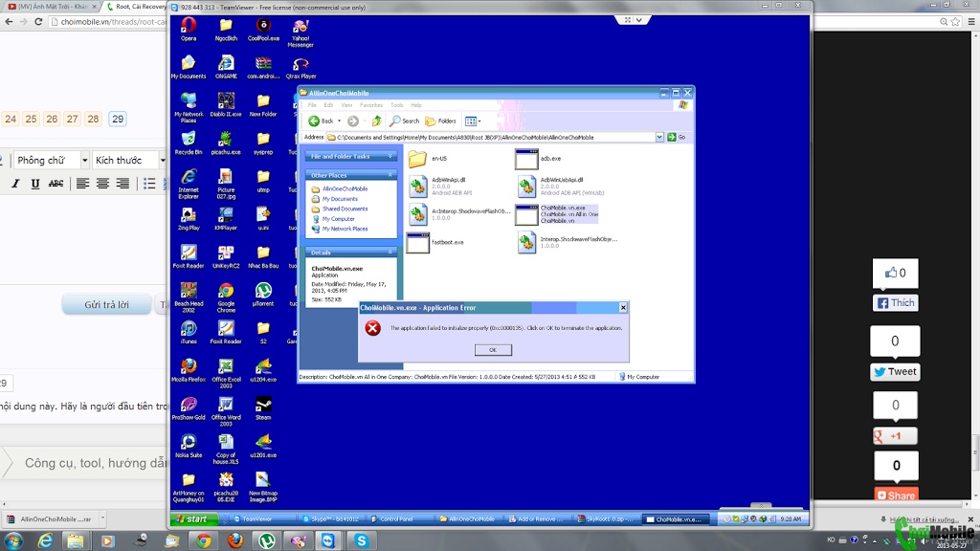Select the adb.exe file in Explorer
Image resolution: width=980 pixels, height=551 pixels.
pos(538,159)
